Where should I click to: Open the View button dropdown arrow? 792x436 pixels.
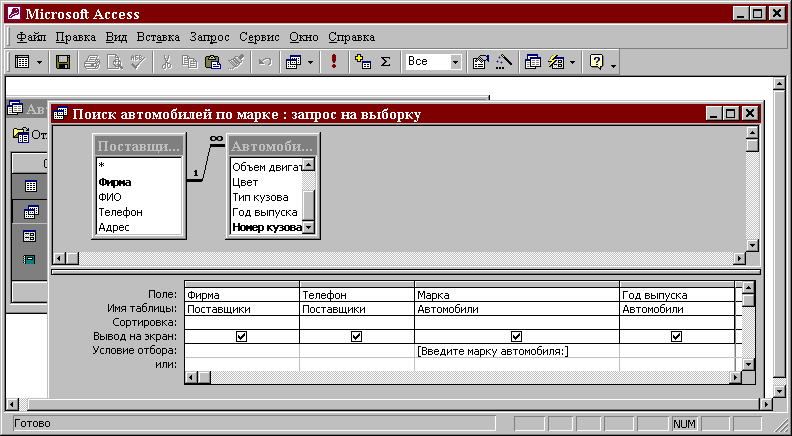pos(39,63)
